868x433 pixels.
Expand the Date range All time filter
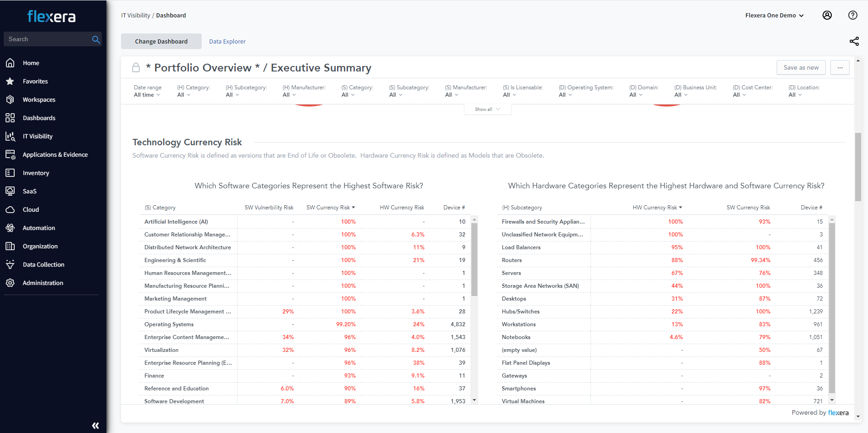coord(147,95)
